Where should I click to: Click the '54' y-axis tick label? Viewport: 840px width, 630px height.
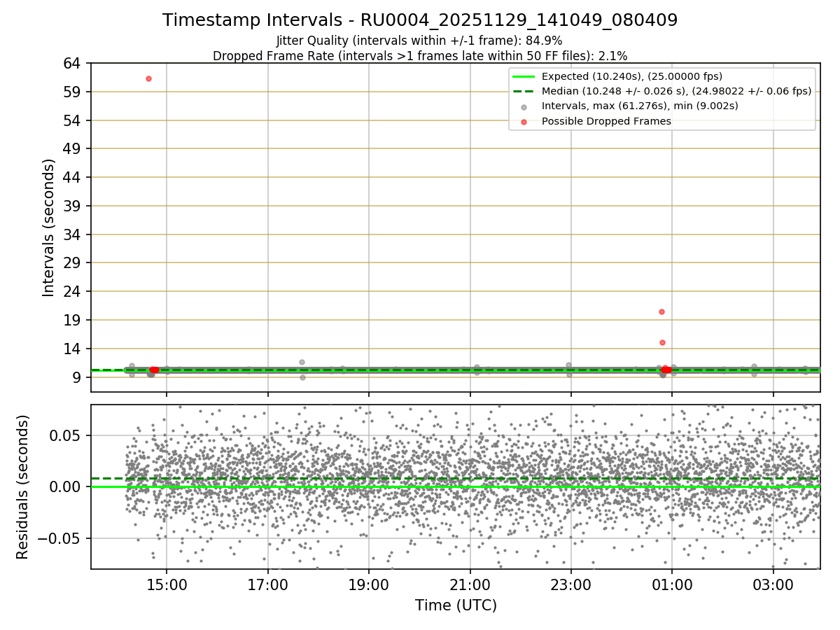(x=73, y=120)
